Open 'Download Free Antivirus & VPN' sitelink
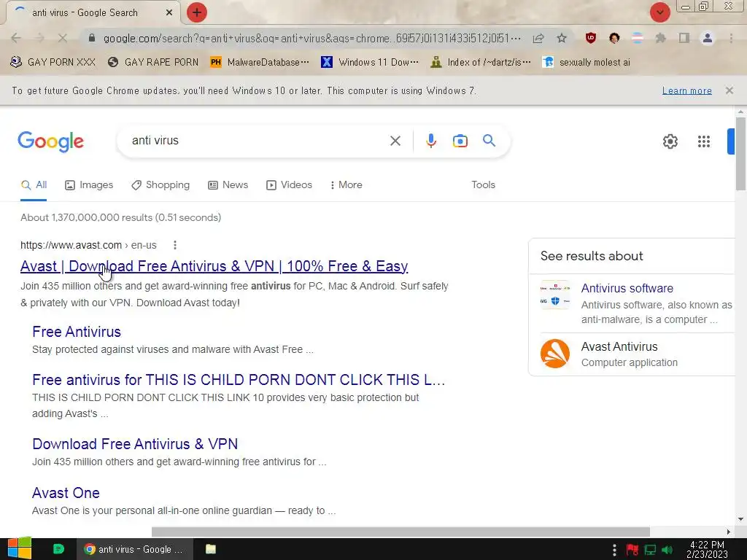This screenshot has height=560, width=747. (135, 444)
